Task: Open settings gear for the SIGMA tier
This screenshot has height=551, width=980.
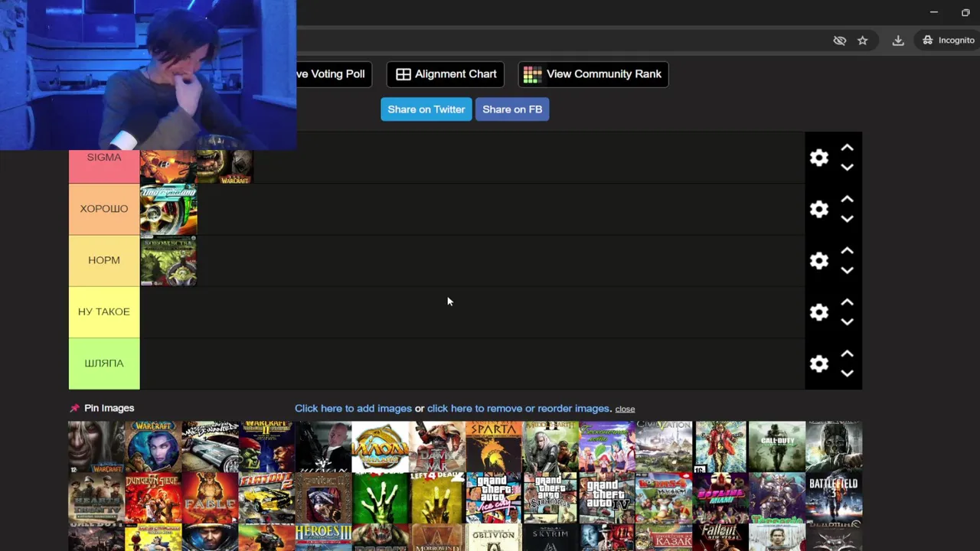Action: click(819, 158)
